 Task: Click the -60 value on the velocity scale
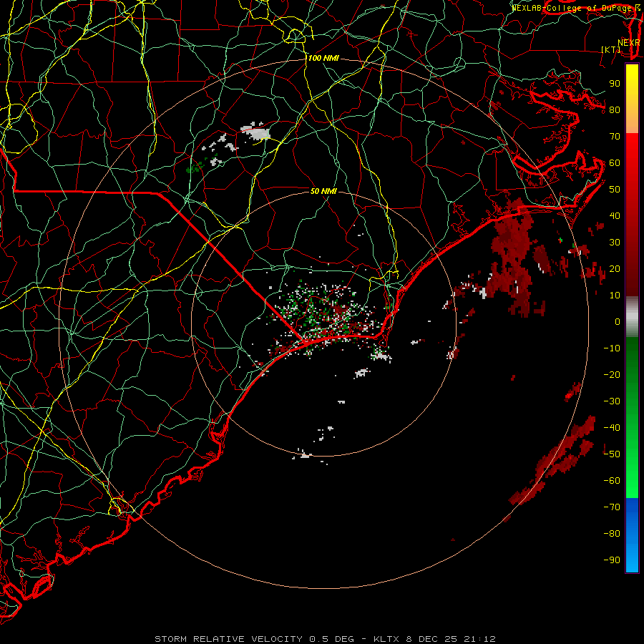(x=612, y=481)
